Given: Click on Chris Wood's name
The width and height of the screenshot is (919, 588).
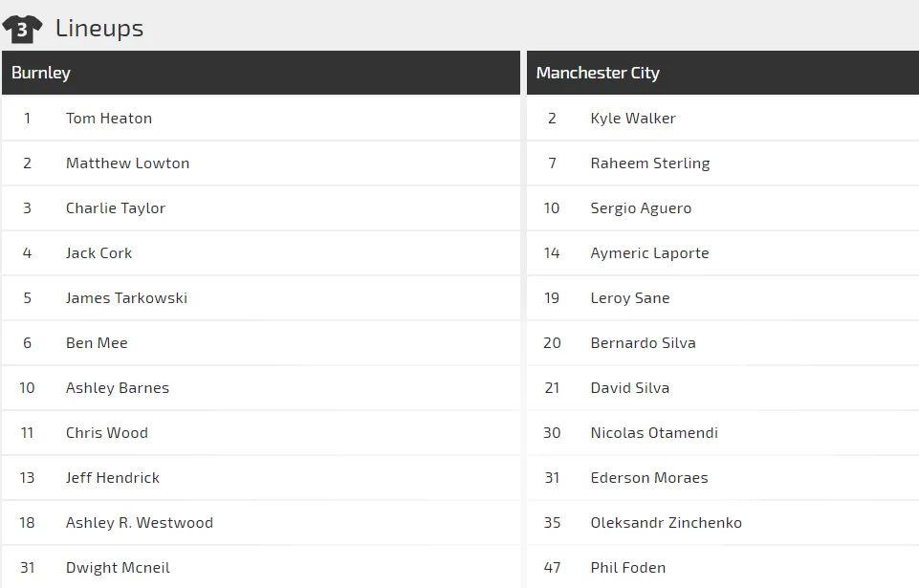Looking at the screenshot, I should [x=107, y=433].
